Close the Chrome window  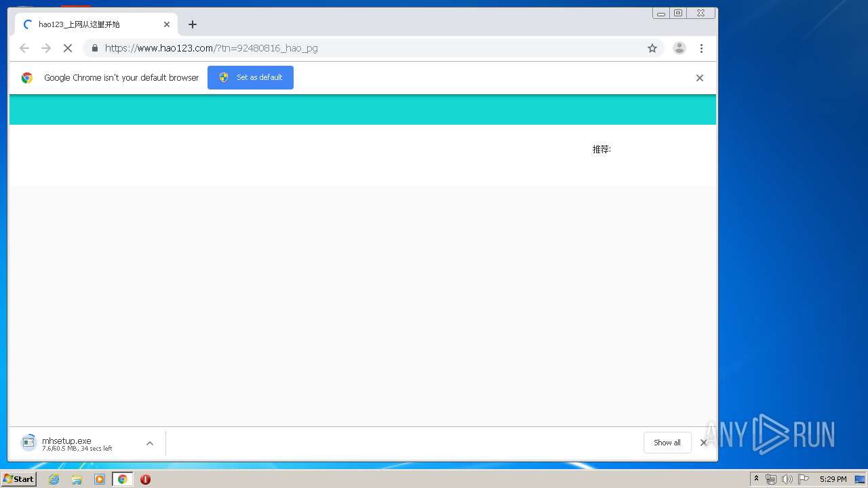[701, 13]
